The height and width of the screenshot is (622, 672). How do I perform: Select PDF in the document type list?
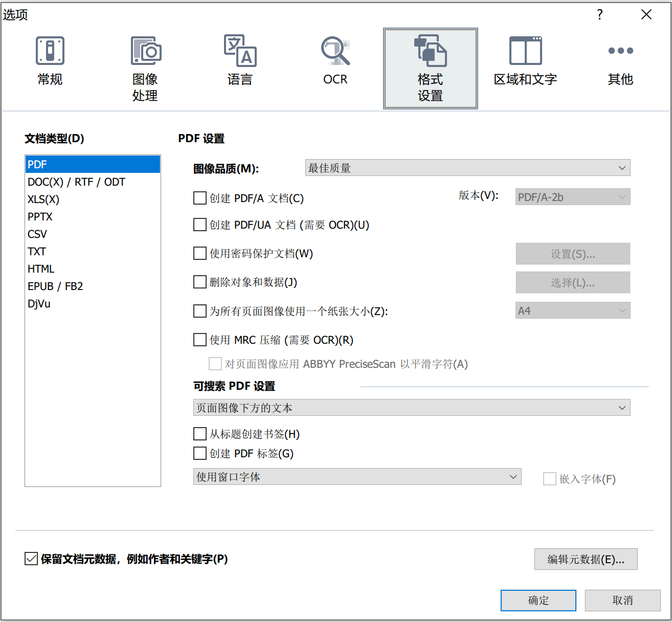click(x=93, y=164)
